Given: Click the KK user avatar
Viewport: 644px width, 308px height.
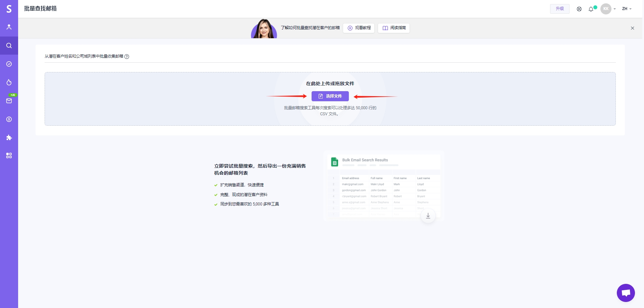Looking at the screenshot, I should click(606, 9).
